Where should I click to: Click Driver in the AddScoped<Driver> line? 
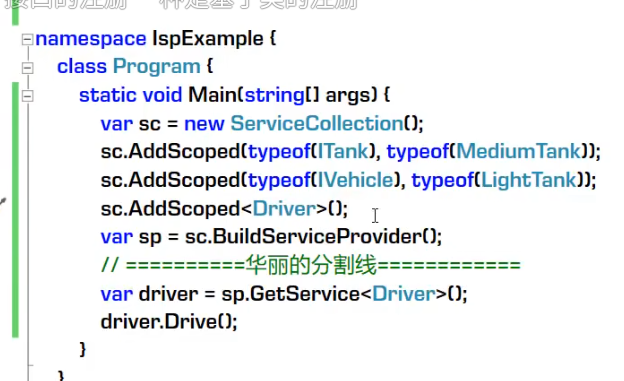(x=284, y=209)
